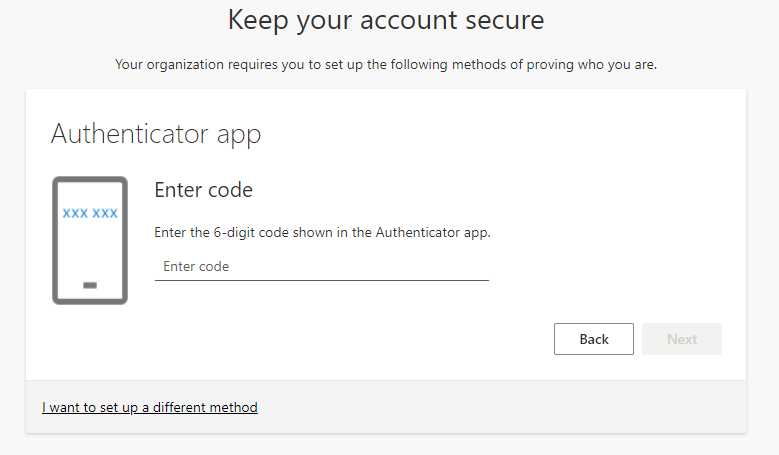Click the gray footer bar beside the link
779x455 pixels.
[497, 407]
